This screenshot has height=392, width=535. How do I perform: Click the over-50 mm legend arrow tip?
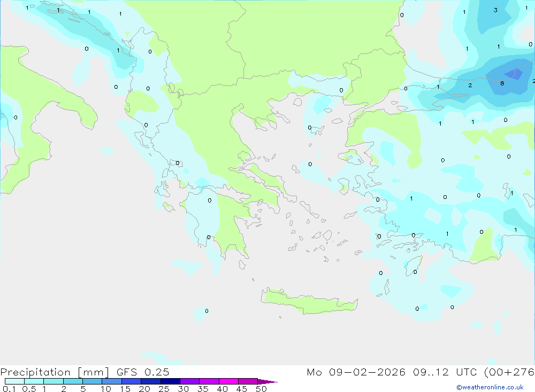tap(267, 382)
